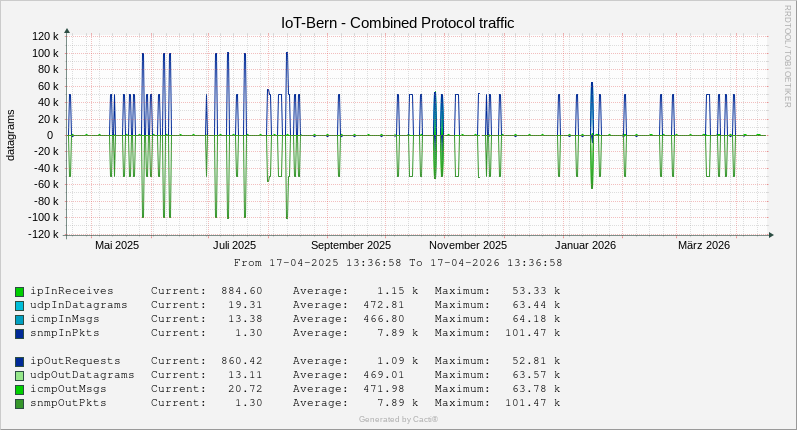Click the 'Januar 2026' x-axis label

[x=586, y=245]
